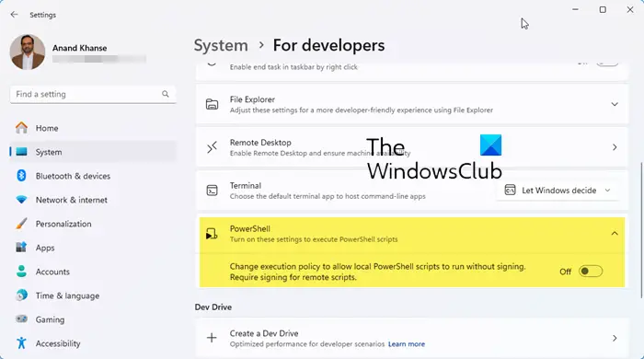Click the plus icon for Dev Drive
This screenshot has width=644, height=359.
212,338
